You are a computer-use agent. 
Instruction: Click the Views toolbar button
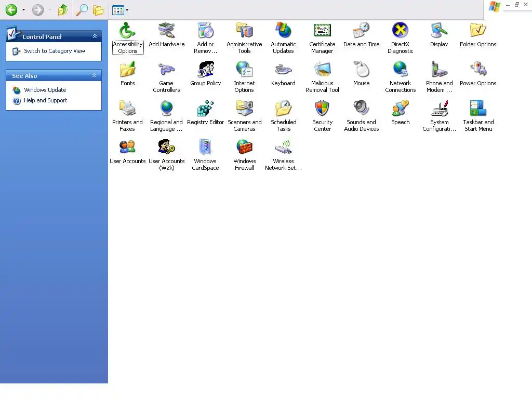pos(118,10)
